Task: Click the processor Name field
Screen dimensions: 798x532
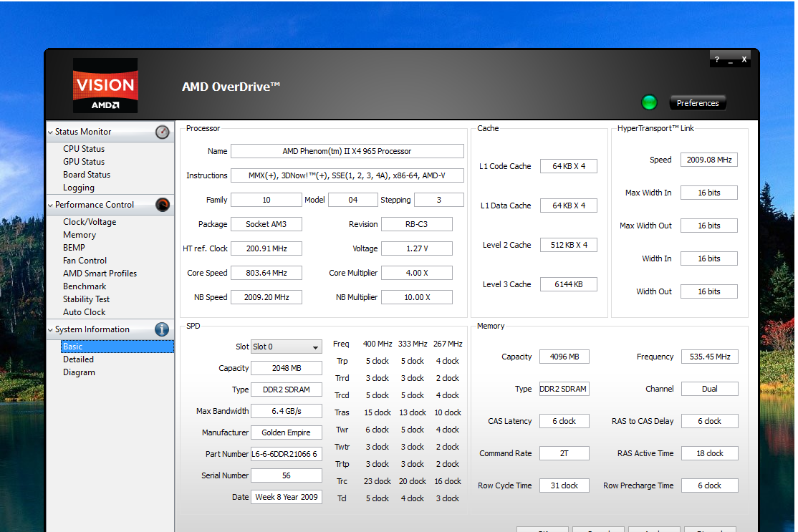Action: 347,151
